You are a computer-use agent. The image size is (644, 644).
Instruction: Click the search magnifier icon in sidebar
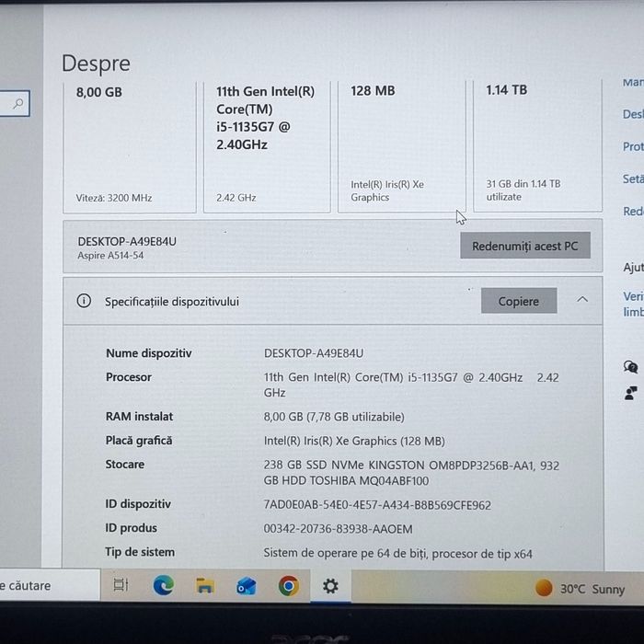pyautogui.click(x=17, y=103)
